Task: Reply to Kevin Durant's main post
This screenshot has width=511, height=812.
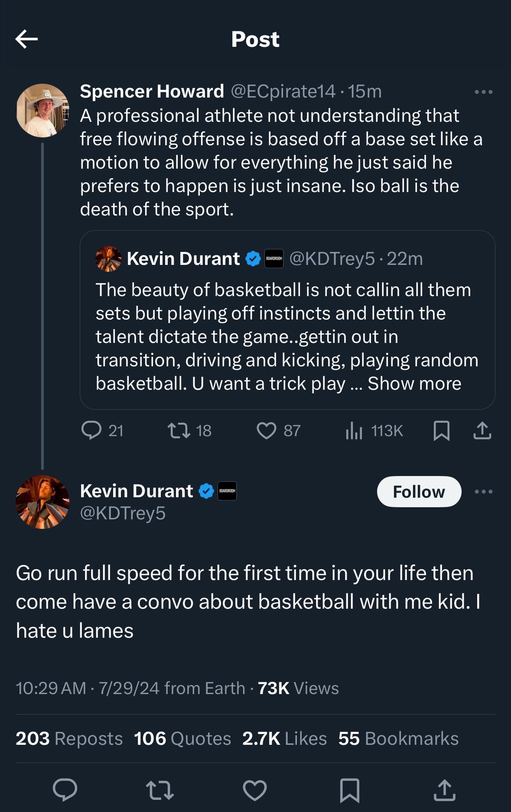Action: click(x=65, y=789)
